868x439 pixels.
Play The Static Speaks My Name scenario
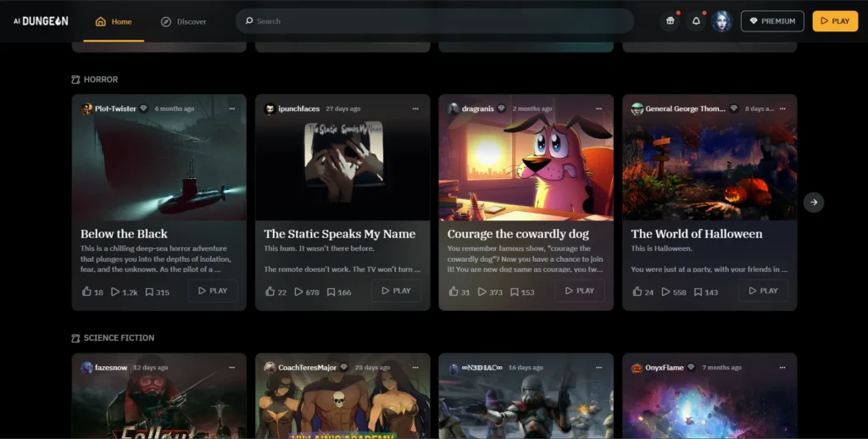397,291
